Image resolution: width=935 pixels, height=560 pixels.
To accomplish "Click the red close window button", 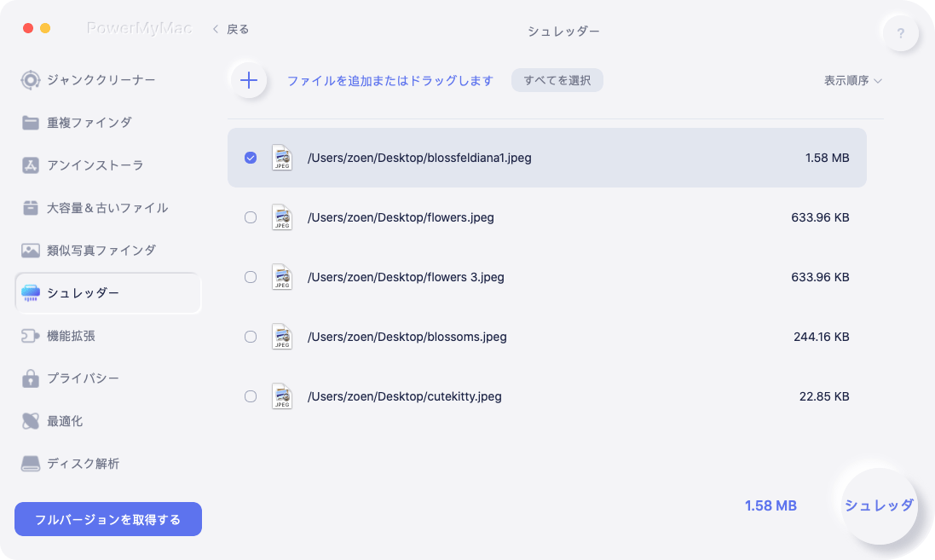I will point(28,28).
